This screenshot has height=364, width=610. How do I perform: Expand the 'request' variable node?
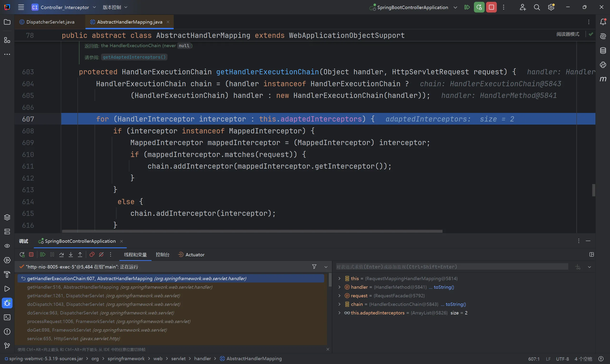coord(340,296)
